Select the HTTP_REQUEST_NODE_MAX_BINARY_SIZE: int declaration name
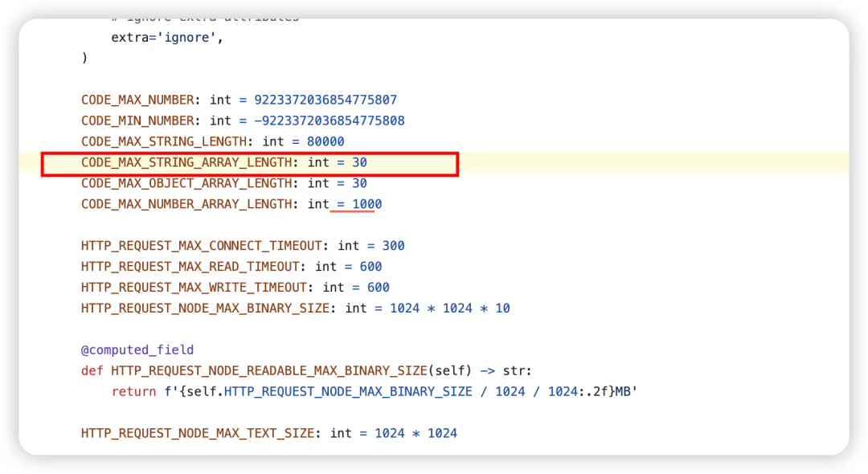 206,308
